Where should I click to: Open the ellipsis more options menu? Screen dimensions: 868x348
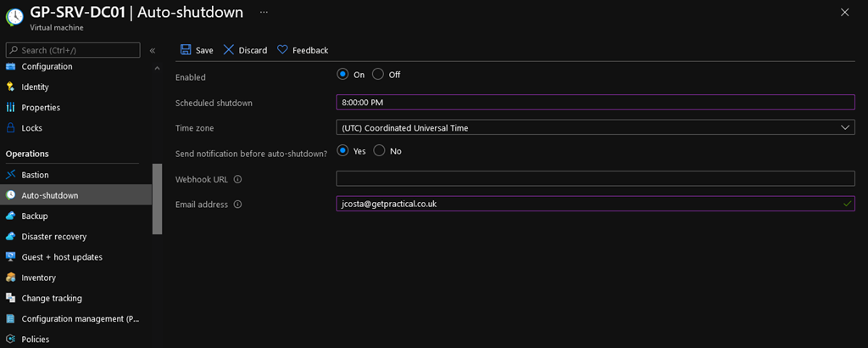(x=264, y=12)
